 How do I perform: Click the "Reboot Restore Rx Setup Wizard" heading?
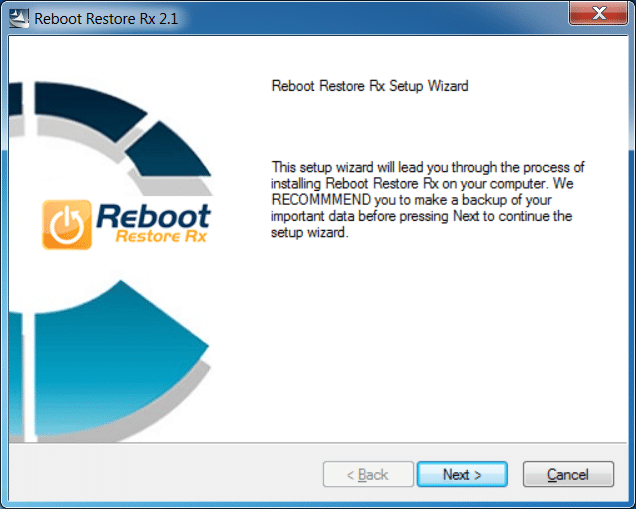370,86
